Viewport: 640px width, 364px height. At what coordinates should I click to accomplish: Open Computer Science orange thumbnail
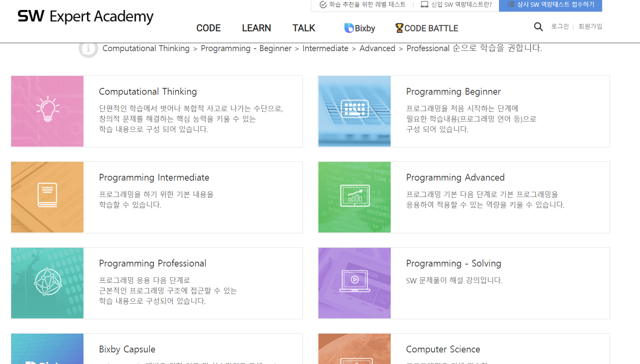[x=354, y=349]
